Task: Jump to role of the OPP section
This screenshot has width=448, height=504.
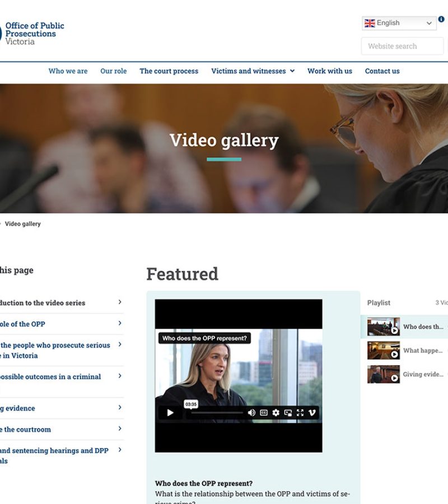Action: [x=22, y=324]
